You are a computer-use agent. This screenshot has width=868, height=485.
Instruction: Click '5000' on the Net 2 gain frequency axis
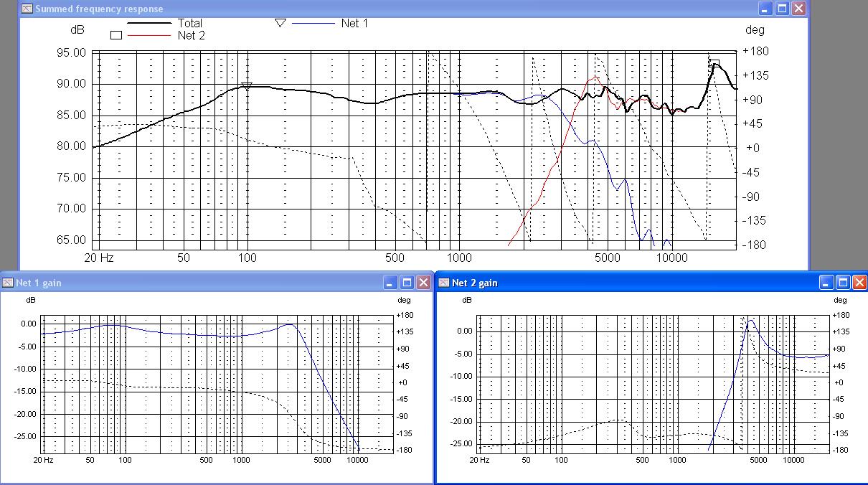tap(758, 460)
